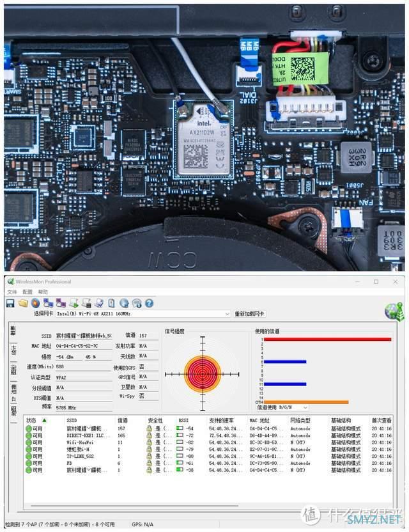The width and height of the screenshot is (409, 532).
Task: Click the orange round record icon in toolbar
Action: coord(35,303)
